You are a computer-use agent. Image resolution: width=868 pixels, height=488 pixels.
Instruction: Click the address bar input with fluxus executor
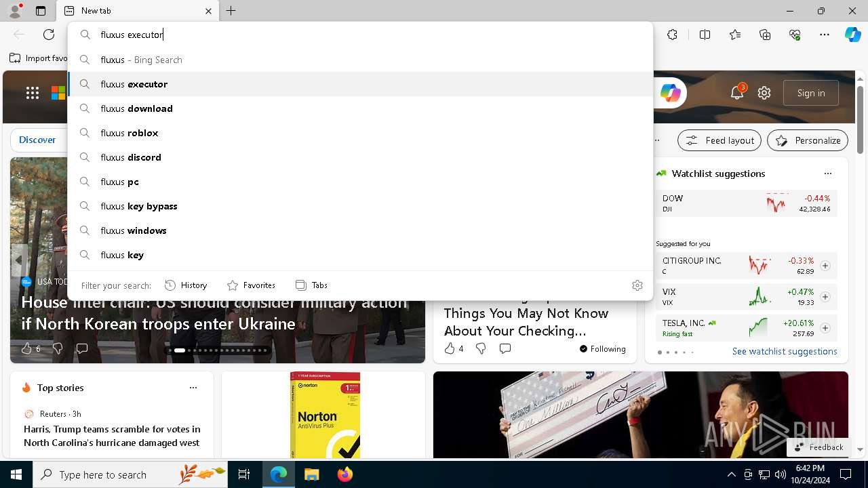click(360, 35)
